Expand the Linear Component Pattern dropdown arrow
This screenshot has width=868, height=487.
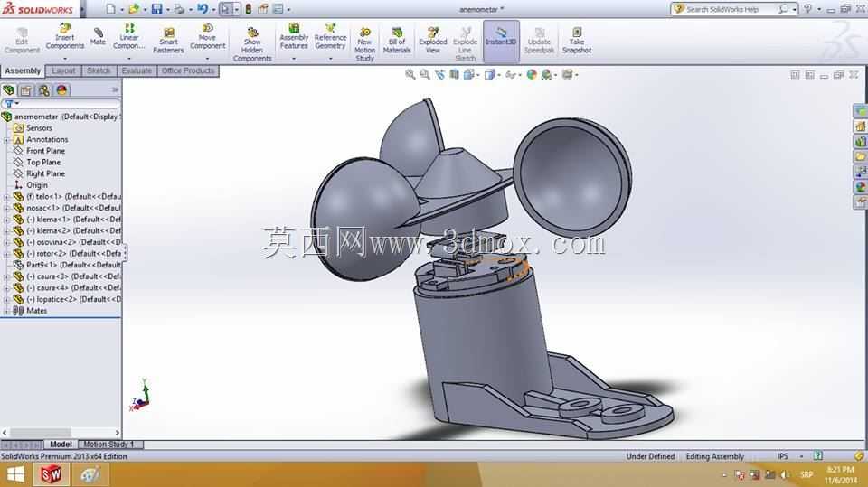pos(129,59)
